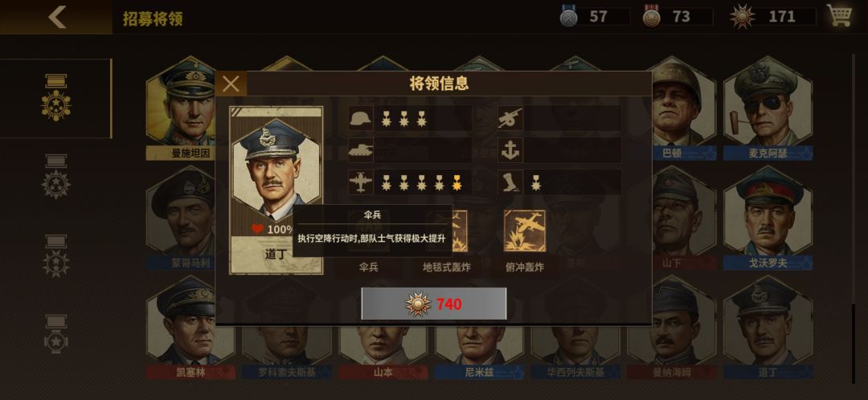Click the airplane stat icon

(361, 182)
